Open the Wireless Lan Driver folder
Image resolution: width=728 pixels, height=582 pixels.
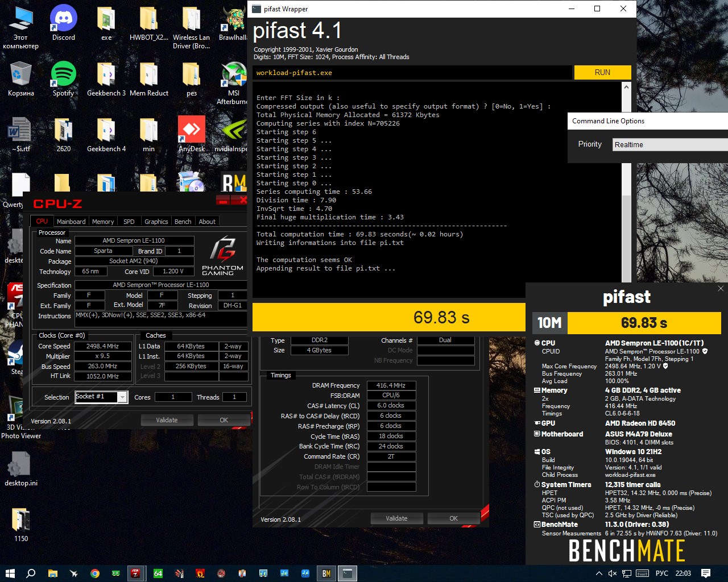point(192,27)
